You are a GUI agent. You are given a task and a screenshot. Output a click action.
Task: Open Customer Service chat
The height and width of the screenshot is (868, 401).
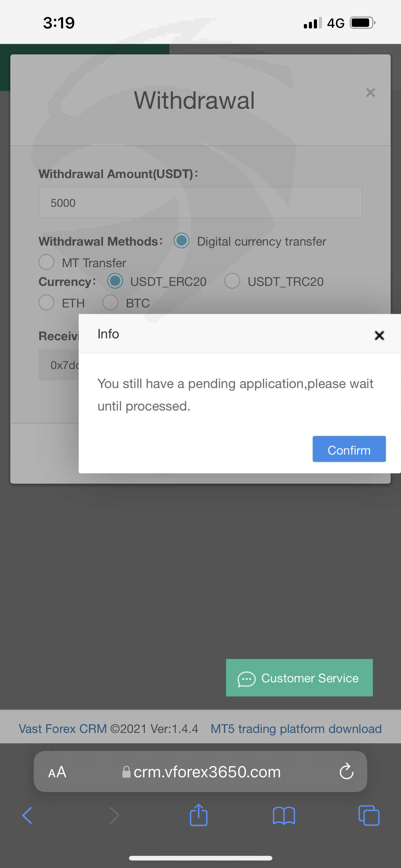click(299, 678)
